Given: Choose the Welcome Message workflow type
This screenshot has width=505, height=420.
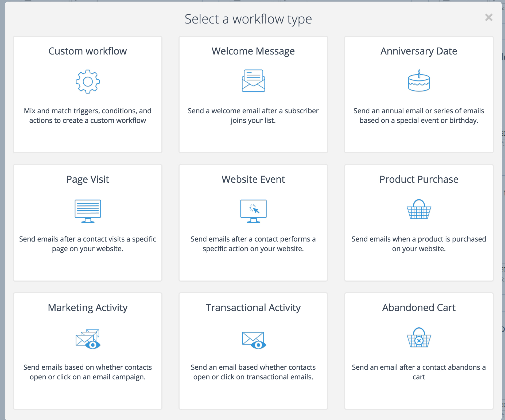Looking at the screenshot, I should point(253,94).
